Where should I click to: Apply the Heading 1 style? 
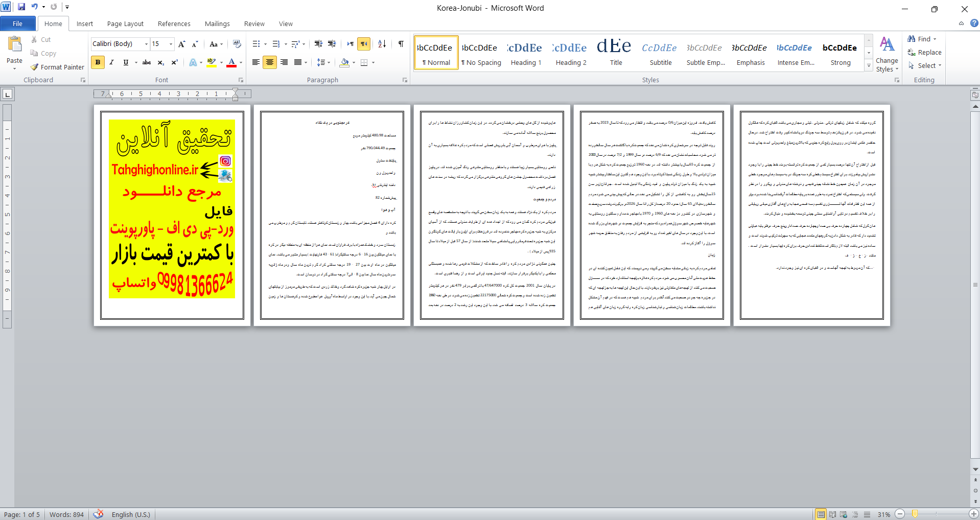[526, 53]
